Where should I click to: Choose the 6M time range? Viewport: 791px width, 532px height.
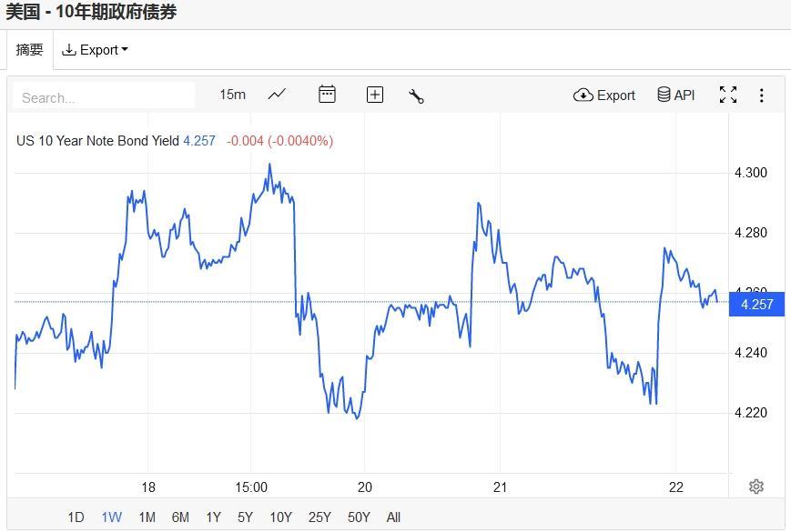pos(180,517)
